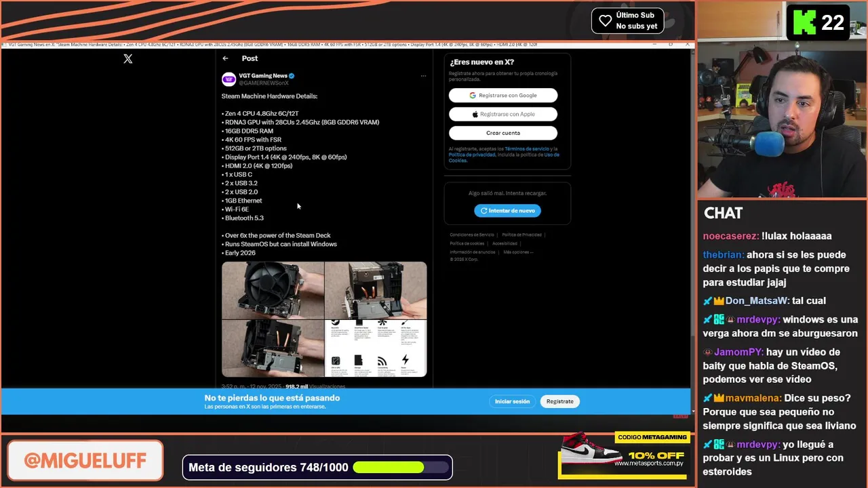The width and height of the screenshot is (868, 488).
Task: Click the CODIGO METAGAMING sneaker ad
Action: [x=624, y=455]
